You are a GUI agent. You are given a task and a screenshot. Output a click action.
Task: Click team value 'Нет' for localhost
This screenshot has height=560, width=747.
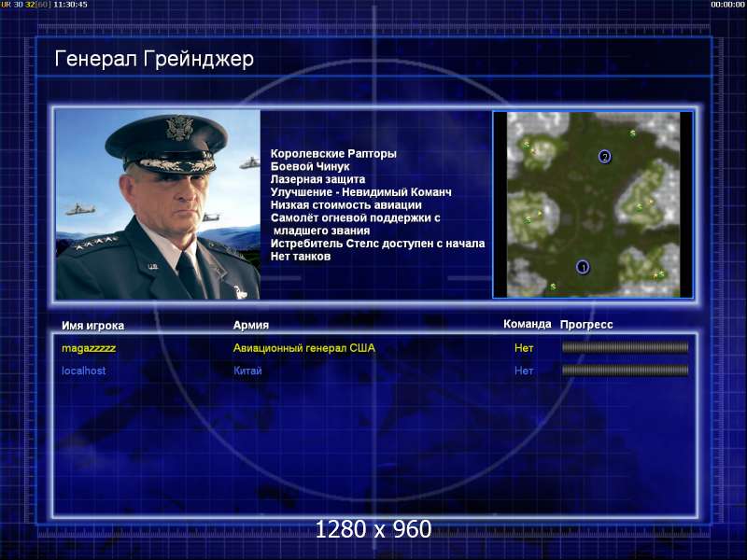point(524,371)
